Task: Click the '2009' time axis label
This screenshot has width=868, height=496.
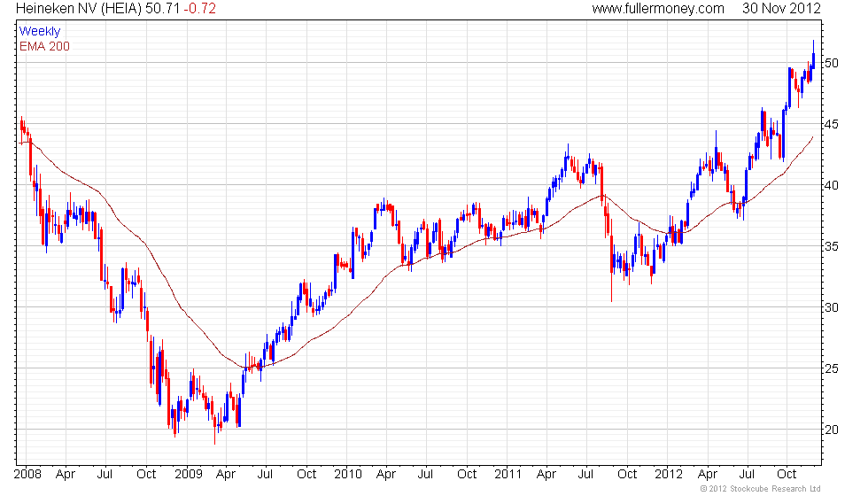Action: [188, 475]
